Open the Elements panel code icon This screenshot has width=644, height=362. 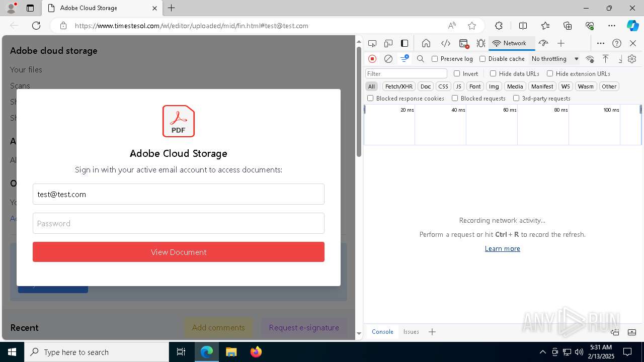click(x=445, y=43)
